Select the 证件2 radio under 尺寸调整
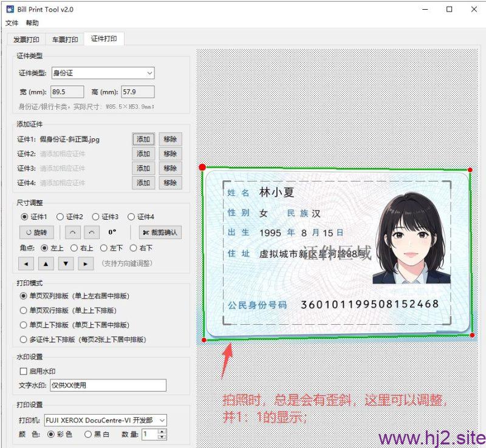This screenshot has width=486, height=448. tap(60, 217)
